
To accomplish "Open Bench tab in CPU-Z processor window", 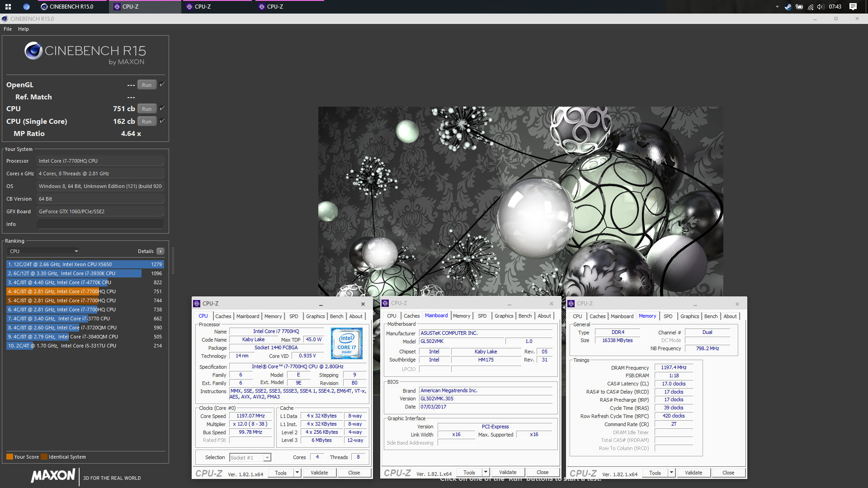I will [337, 316].
